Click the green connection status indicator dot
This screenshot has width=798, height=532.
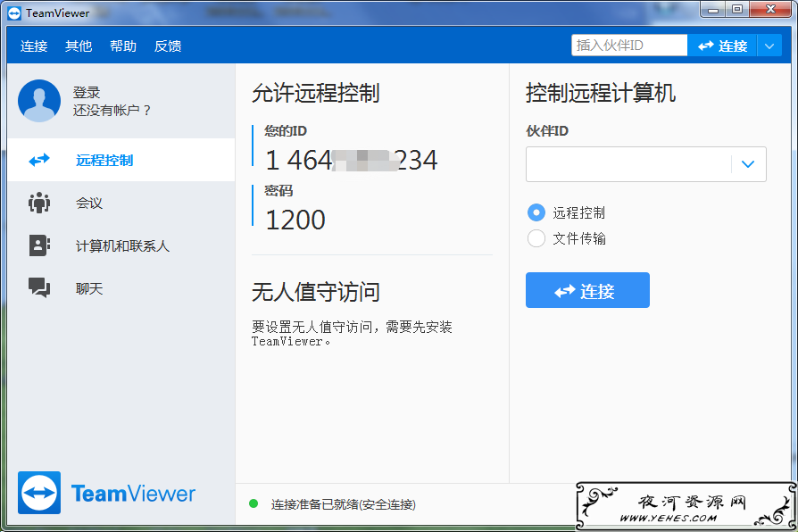point(254,504)
